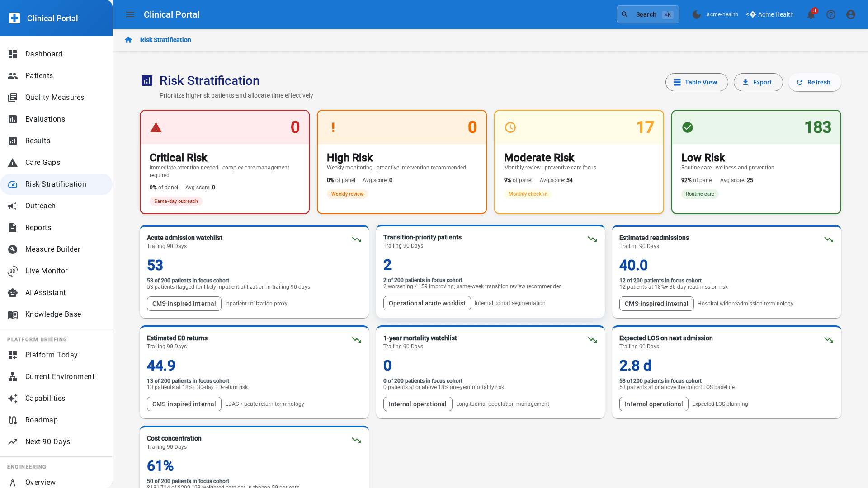This screenshot has height=488, width=868.
Task: Select the Patients icon in the sidebar
Action: tap(13, 75)
